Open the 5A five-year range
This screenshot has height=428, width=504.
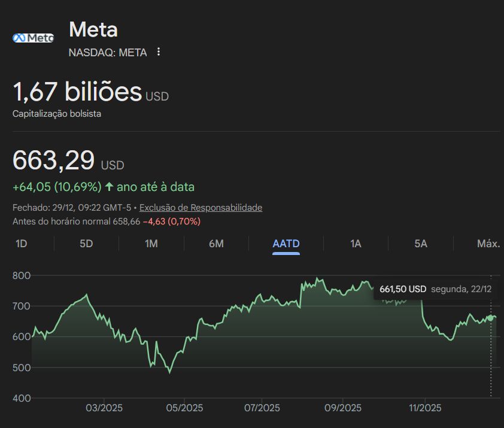coord(421,244)
